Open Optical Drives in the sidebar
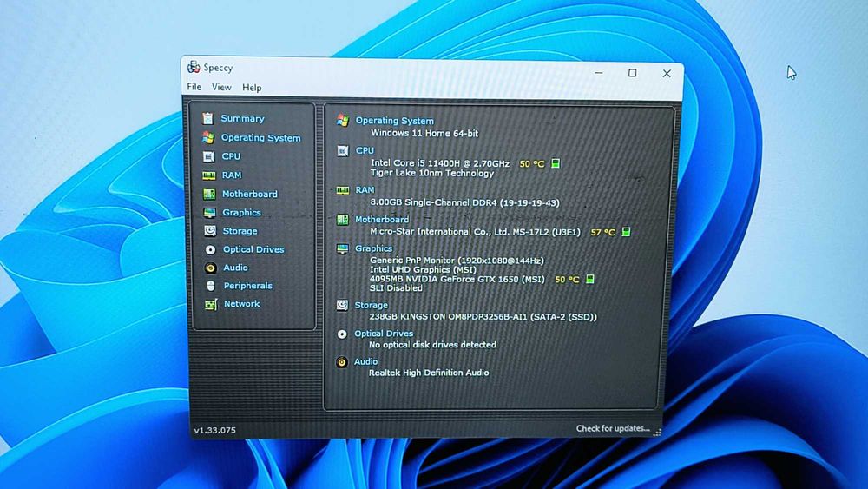The image size is (868, 489). pos(253,250)
